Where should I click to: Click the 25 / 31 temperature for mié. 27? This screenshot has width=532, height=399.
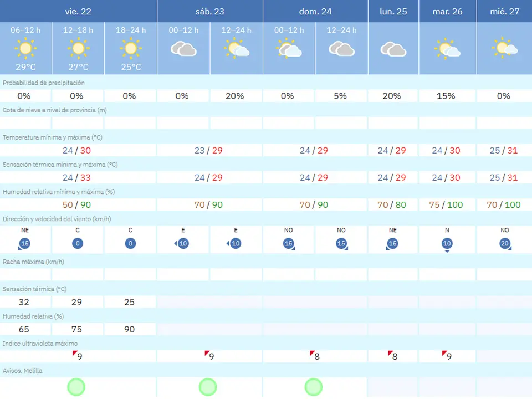click(x=504, y=150)
